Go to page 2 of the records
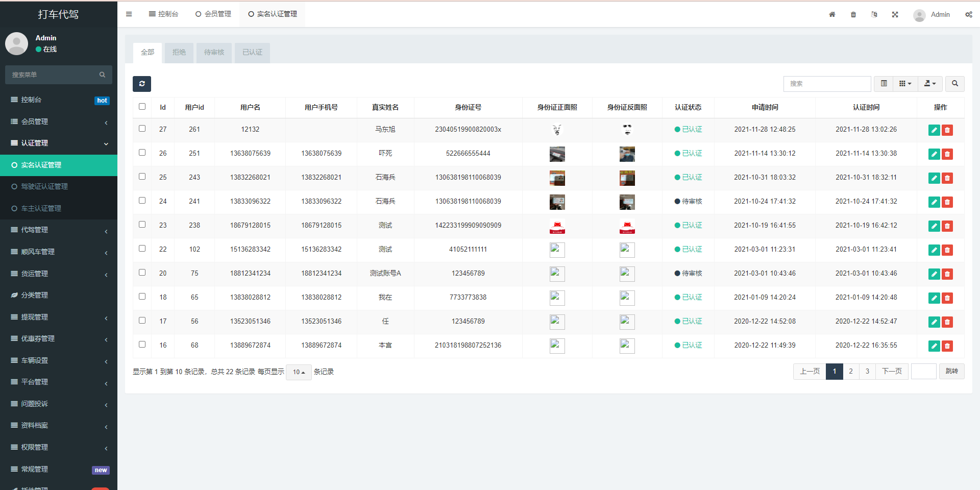980x490 pixels. pos(851,372)
